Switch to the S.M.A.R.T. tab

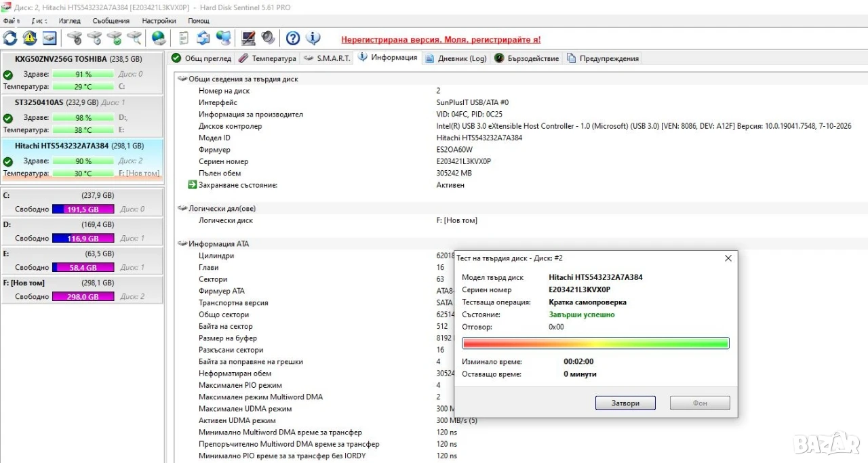tap(328, 58)
